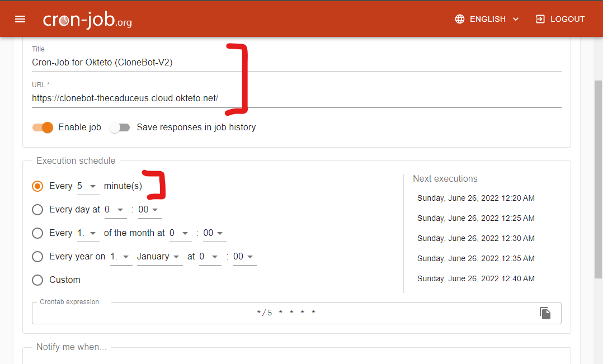
Task: Click the page vertical scrollbar
Action: 598,179
